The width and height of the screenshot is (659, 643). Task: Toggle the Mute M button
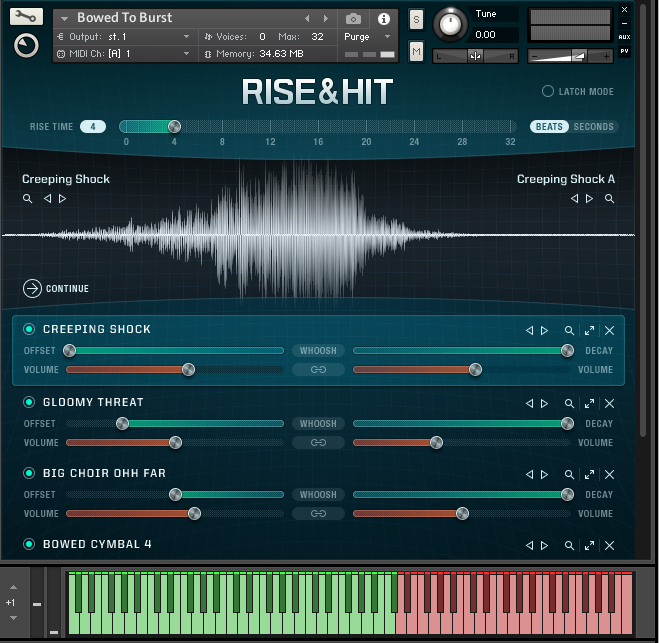pyautogui.click(x=416, y=52)
